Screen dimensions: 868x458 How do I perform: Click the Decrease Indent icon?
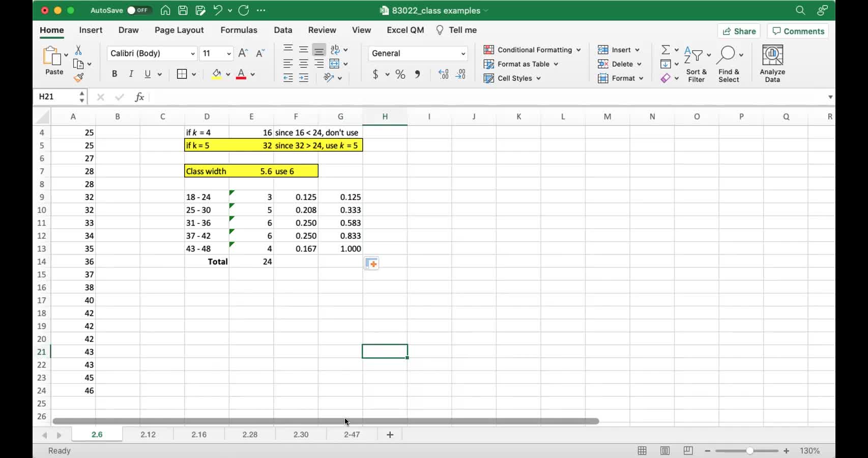point(288,78)
